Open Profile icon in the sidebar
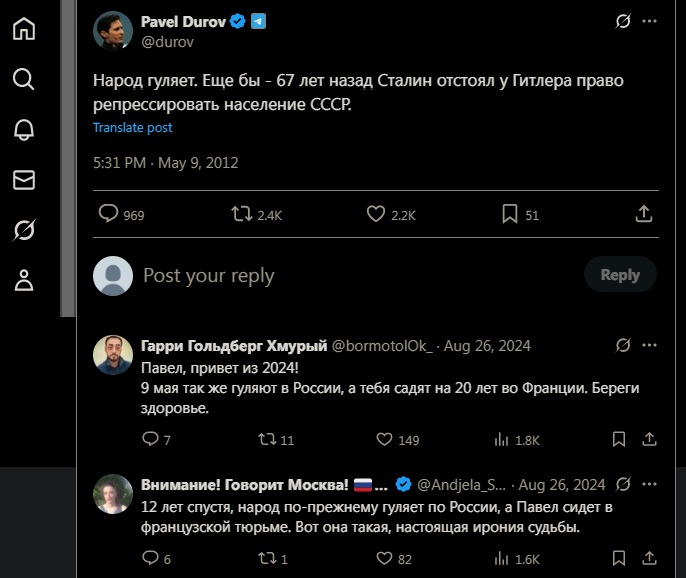This screenshot has height=578, width=686. tap(24, 281)
